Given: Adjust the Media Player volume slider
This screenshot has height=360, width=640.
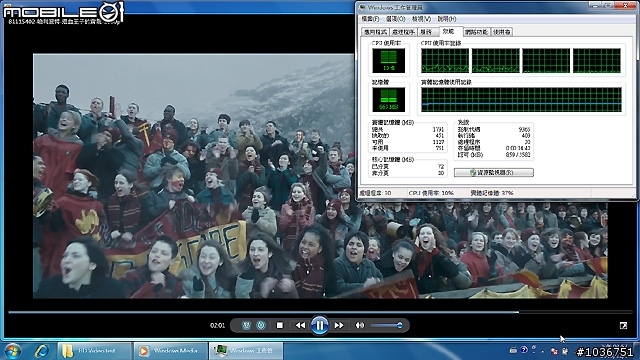Looking at the screenshot, I should point(387,325).
